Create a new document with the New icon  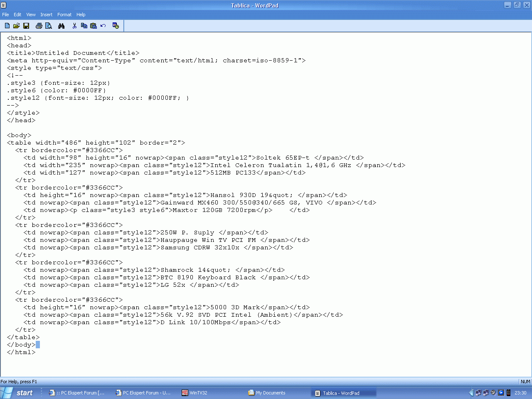[x=7, y=26]
